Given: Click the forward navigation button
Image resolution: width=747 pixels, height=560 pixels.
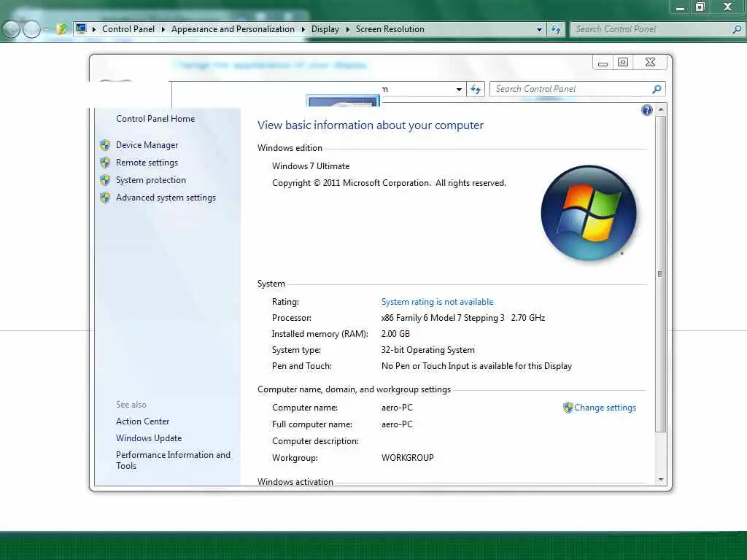Looking at the screenshot, I should click(x=31, y=29).
